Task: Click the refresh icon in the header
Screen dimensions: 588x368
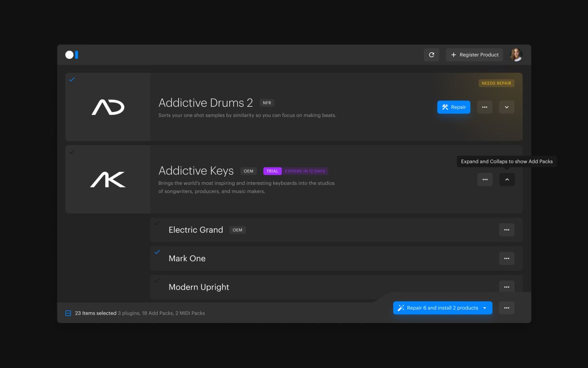Action: coord(431,55)
